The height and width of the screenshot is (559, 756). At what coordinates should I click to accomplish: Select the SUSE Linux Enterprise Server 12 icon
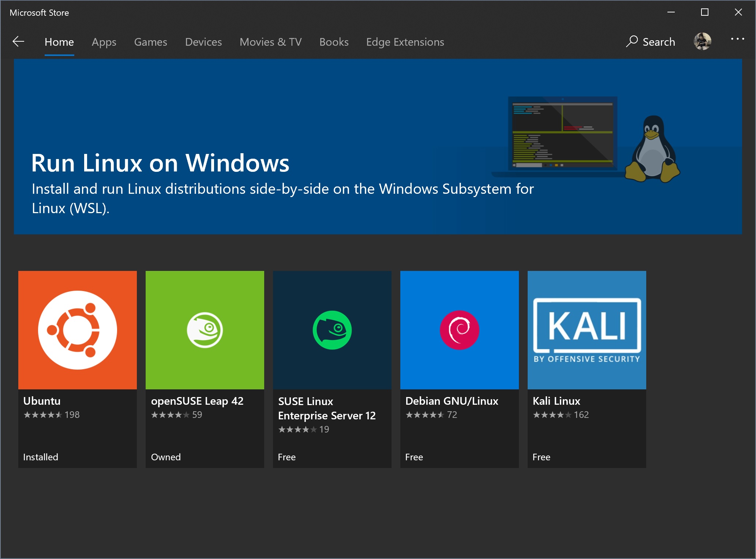[333, 329]
